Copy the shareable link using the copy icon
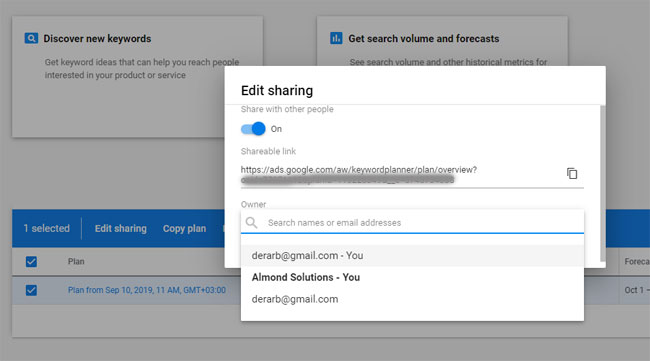The height and width of the screenshot is (361, 650). 572,173
